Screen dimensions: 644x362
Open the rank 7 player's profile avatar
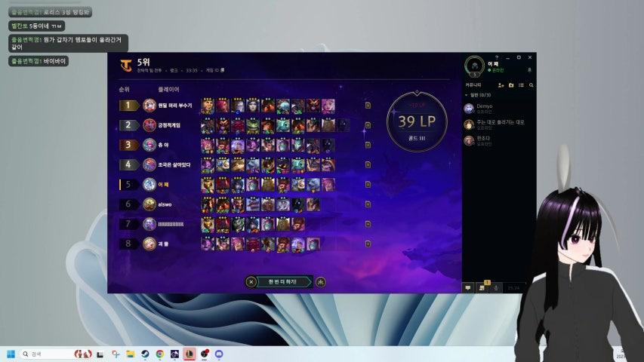[x=149, y=224]
